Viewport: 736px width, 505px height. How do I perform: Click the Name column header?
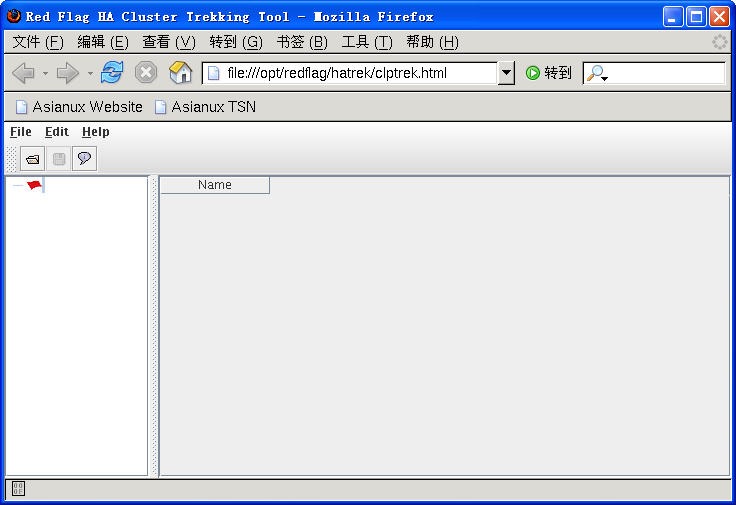[215, 185]
